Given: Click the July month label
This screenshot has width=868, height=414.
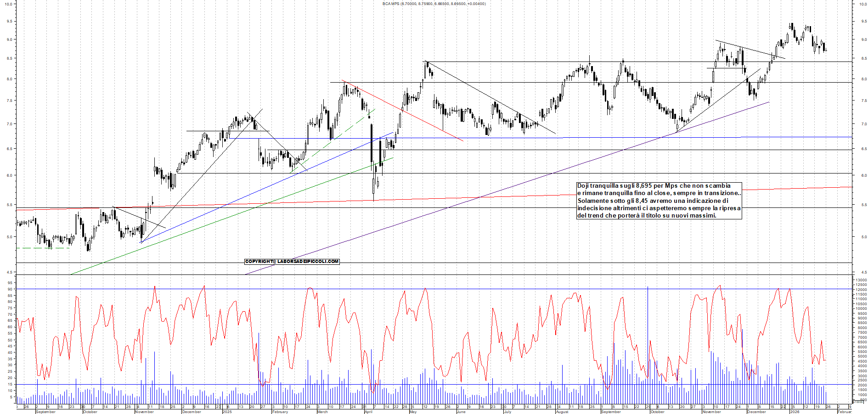Looking at the screenshot, I should (507, 412).
